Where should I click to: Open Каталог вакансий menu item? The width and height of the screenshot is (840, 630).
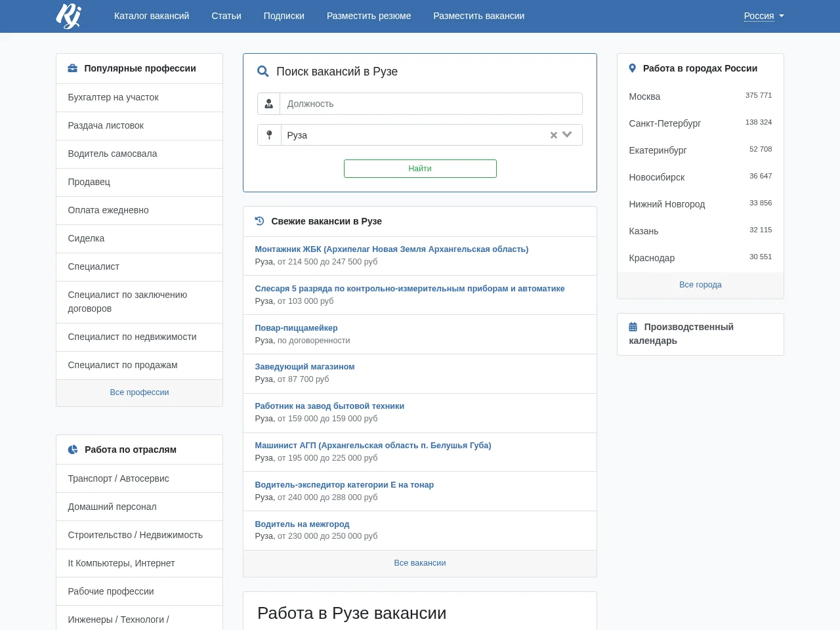pos(152,16)
